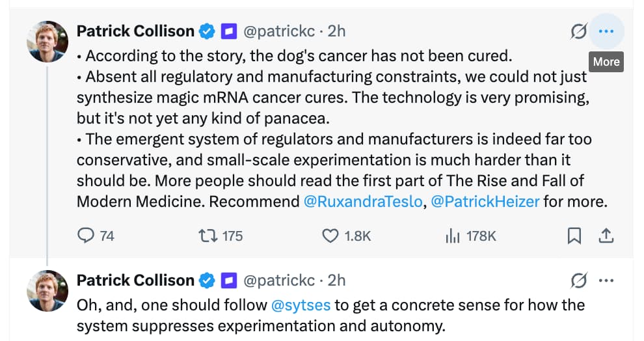Viewport: 644px width, 341px height.
Task: Open the three-dot menu on second tweet
Action: (x=606, y=280)
